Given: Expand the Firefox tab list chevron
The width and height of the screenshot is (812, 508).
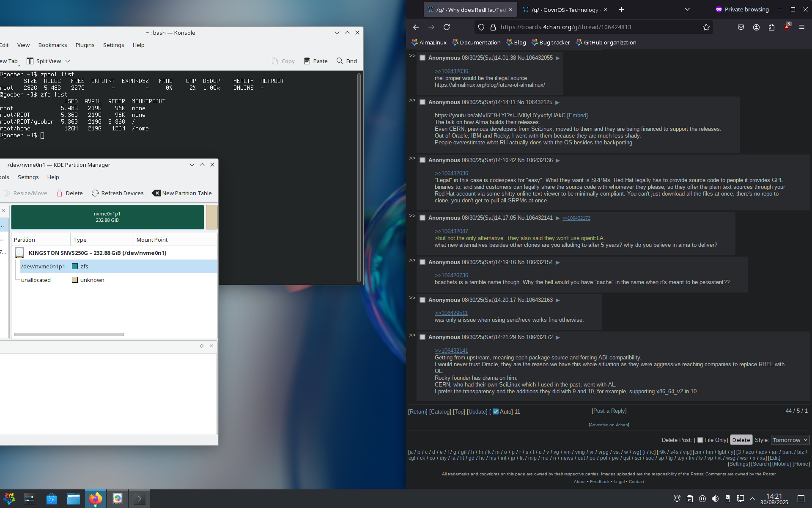Looking at the screenshot, I should [687, 9].
